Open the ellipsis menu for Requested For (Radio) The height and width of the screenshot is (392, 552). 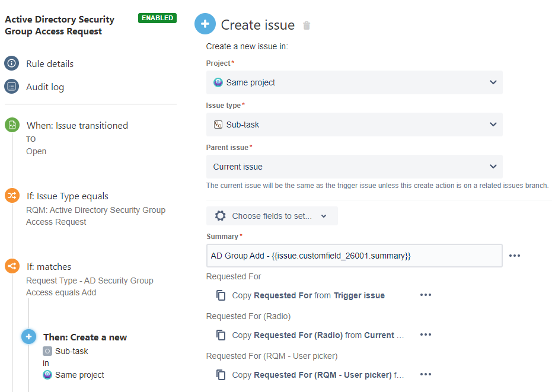(425, 334)
